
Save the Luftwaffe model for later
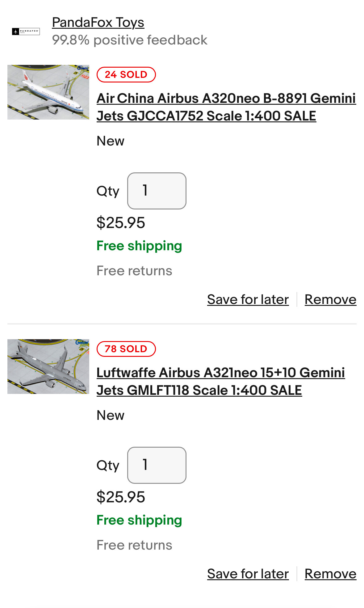[248, 574]
